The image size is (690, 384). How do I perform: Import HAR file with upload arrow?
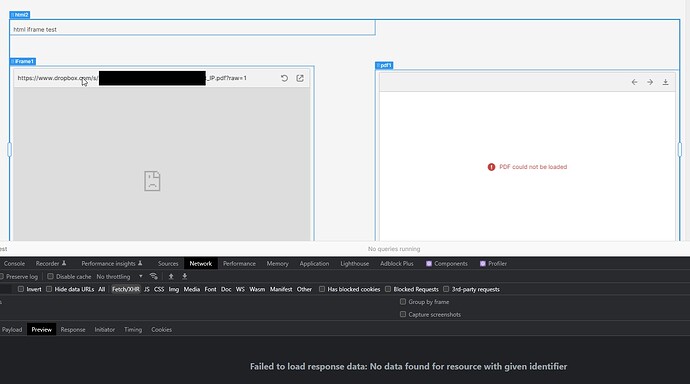pos(171,276)
